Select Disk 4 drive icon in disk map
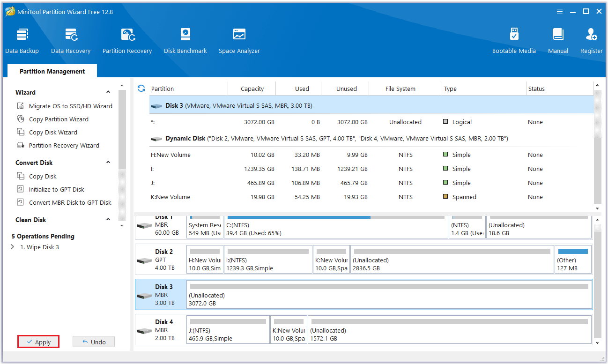608x364 pixels. pos(144,331)
